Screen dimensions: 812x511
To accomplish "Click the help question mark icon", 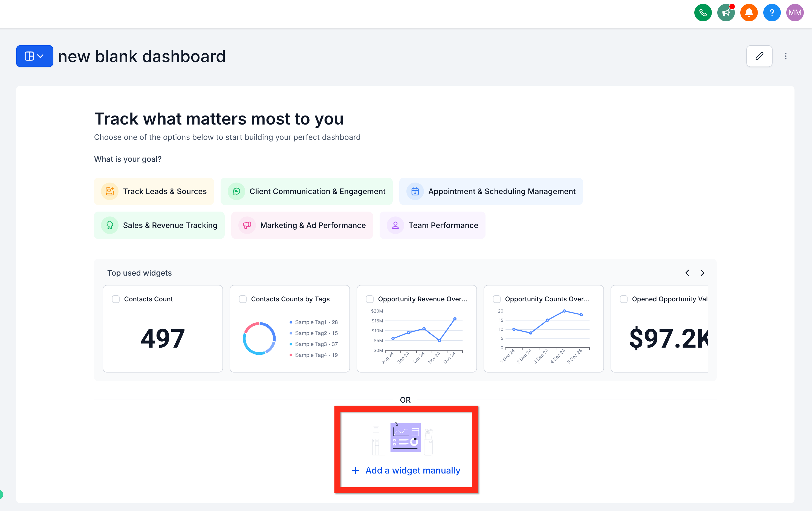I will point(772,13).
